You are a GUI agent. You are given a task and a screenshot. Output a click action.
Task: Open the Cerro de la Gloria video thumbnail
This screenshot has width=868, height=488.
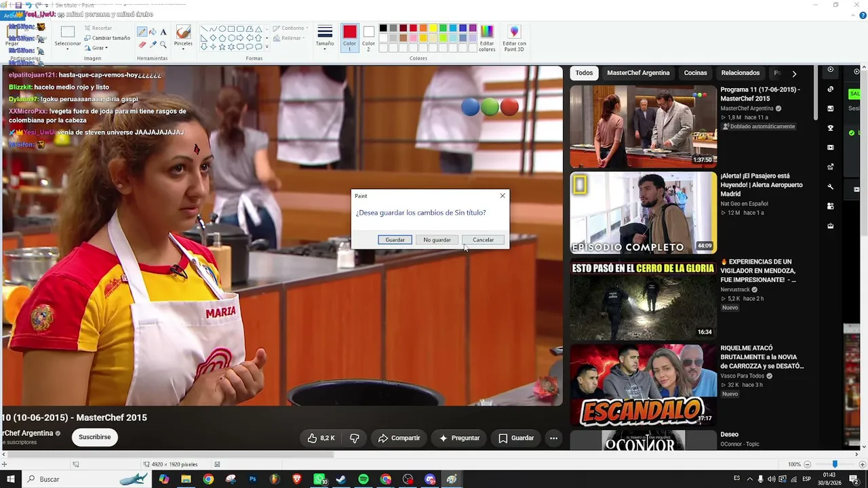coord(644,299)
